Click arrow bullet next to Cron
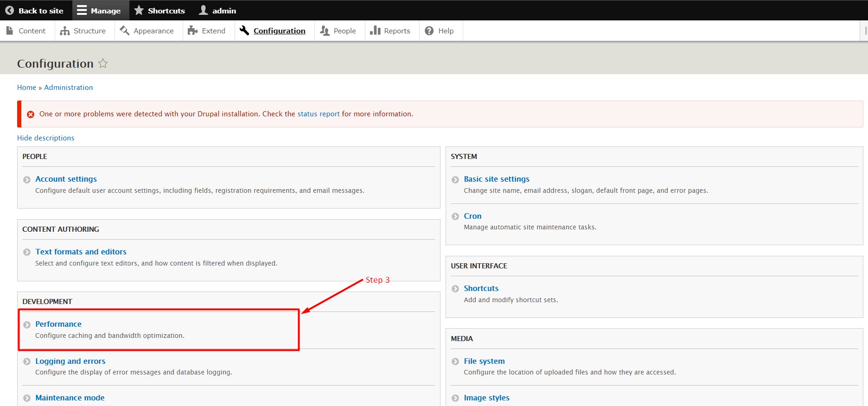Screen dimensions: 868x406 (455, 216)
